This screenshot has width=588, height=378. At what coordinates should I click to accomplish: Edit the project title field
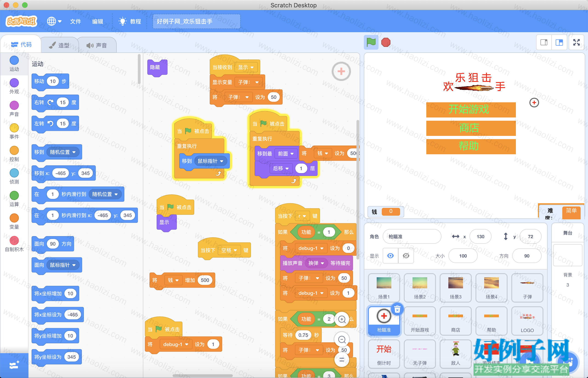click(x=196, y=21)
